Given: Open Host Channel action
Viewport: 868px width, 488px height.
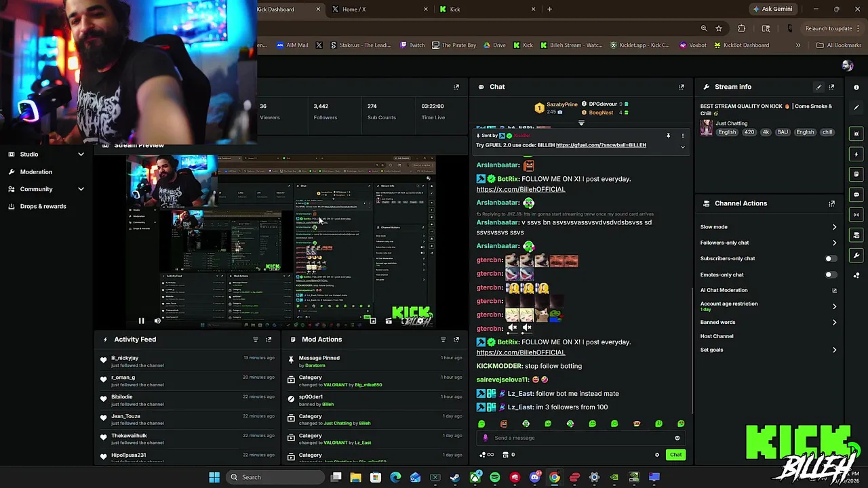Looking at the screenshot, I should (717, 336).
